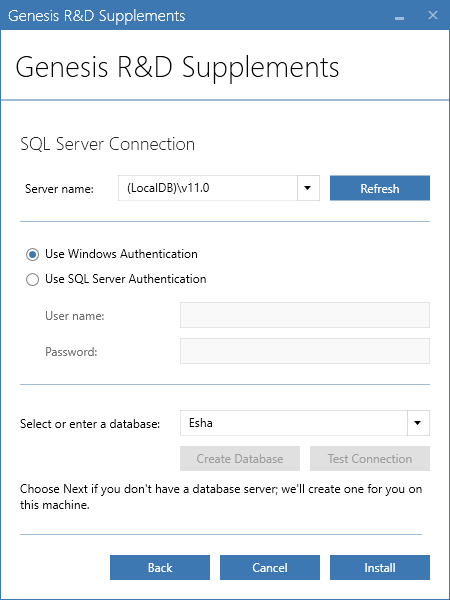Refresh the server list
This screenshot has height=600, width=450.
[380, 188]
